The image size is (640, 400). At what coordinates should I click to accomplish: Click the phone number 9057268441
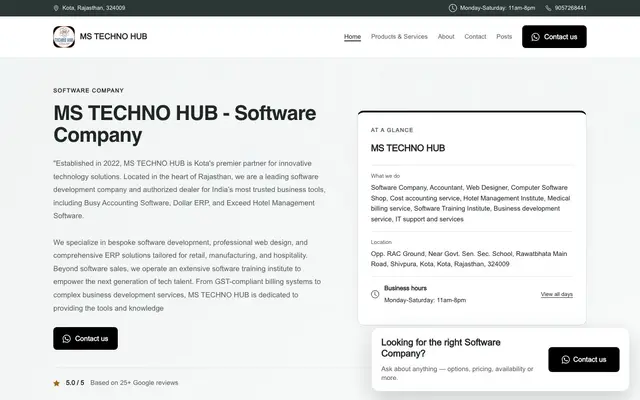click(570, 8)
